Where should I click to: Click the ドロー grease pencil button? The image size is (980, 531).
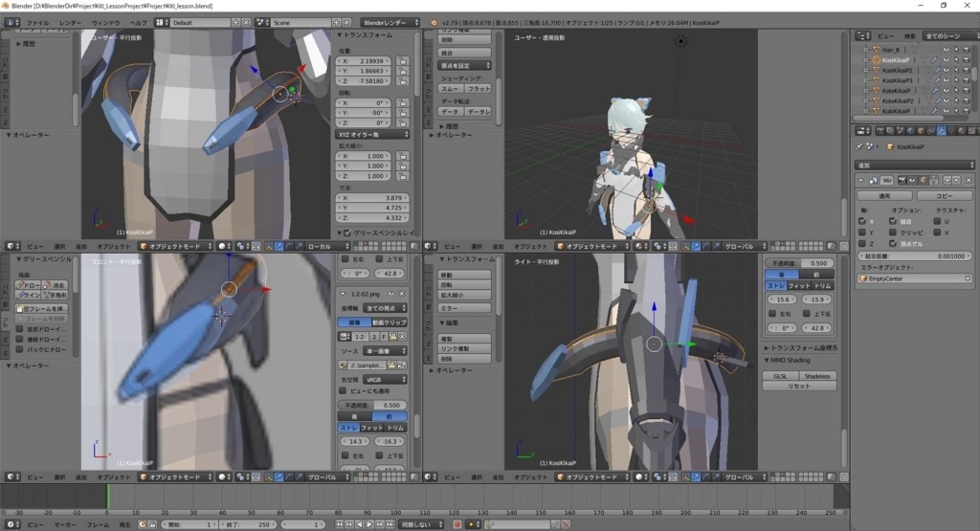point(28,285)
